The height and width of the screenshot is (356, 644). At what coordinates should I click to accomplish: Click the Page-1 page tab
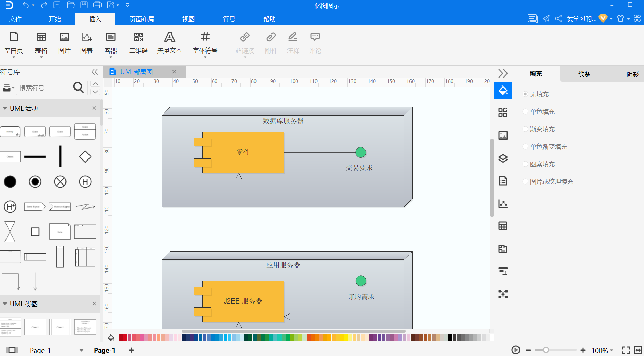105,350
